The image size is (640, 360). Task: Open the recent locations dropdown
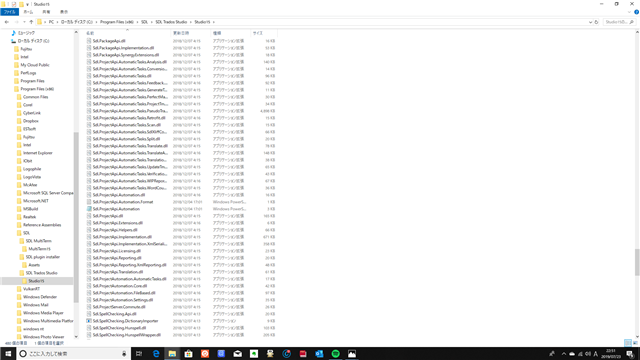24,22
